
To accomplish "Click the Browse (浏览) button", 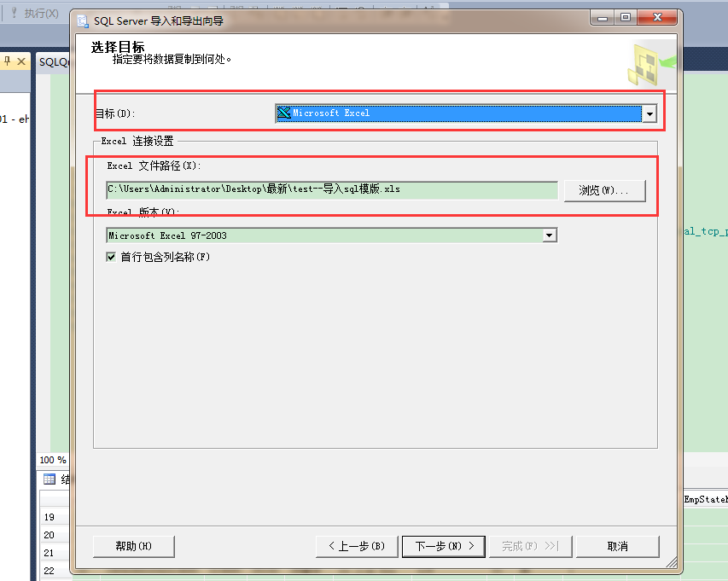I will [604, 191].
